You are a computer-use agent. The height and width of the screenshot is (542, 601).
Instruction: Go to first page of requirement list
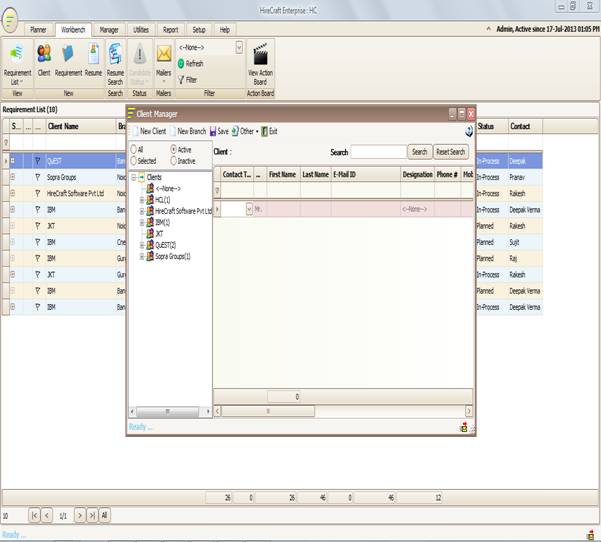[34, 516]
